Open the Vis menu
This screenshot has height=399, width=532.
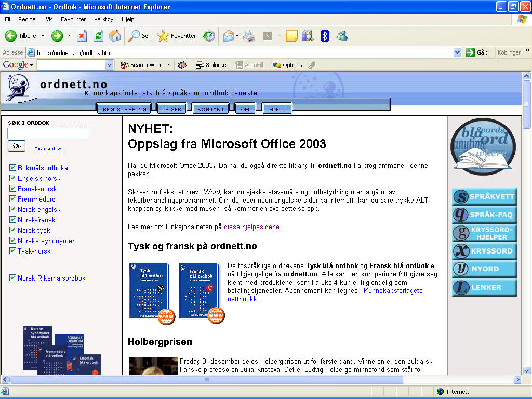[x=49, y=19]
